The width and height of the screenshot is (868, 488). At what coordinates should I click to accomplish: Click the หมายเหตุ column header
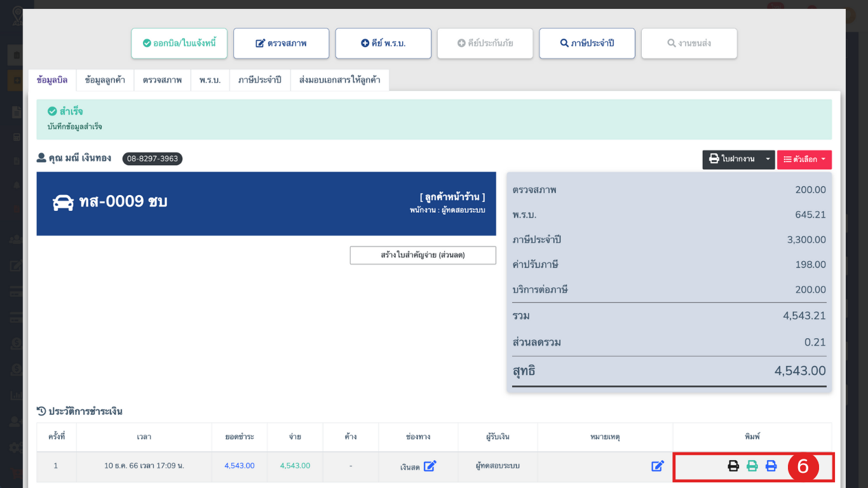point(605,437)
